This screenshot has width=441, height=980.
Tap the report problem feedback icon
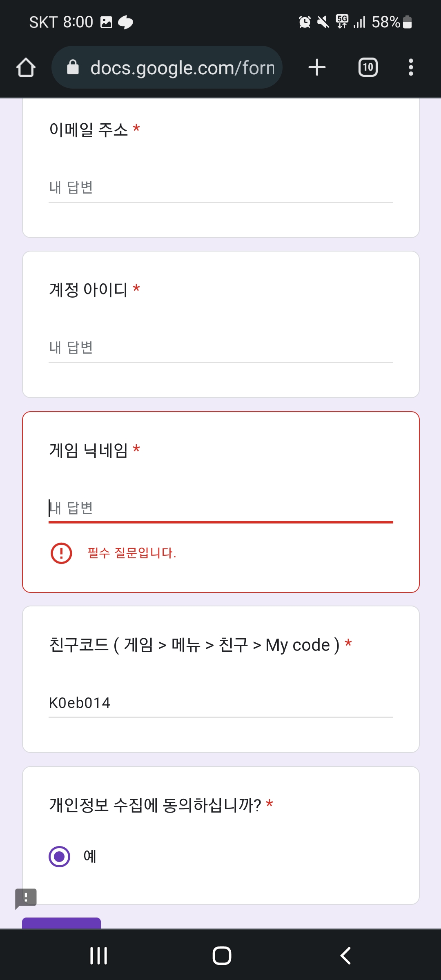[26, 898]
